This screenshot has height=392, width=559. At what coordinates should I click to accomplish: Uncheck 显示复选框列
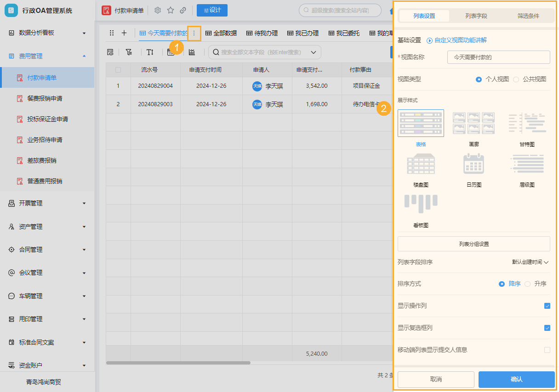[x=547, y=328]
